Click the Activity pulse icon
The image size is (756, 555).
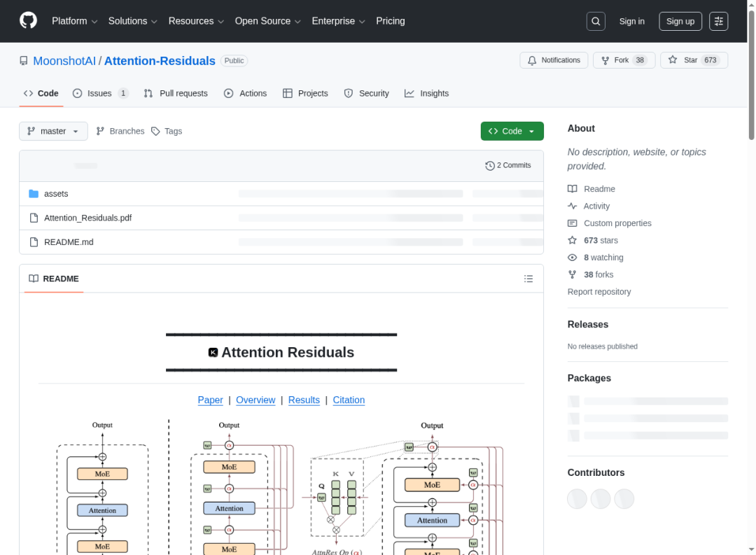coord(573,206)
